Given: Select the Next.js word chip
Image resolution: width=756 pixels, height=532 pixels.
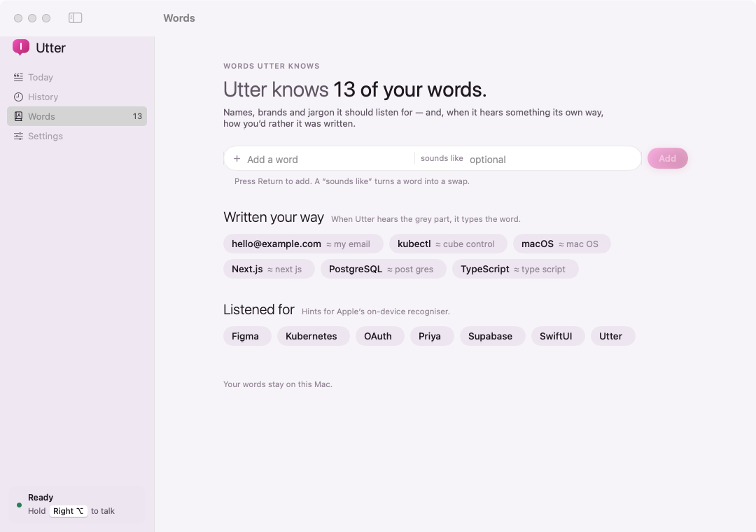Looking at the screenshot, I should 269,269.
